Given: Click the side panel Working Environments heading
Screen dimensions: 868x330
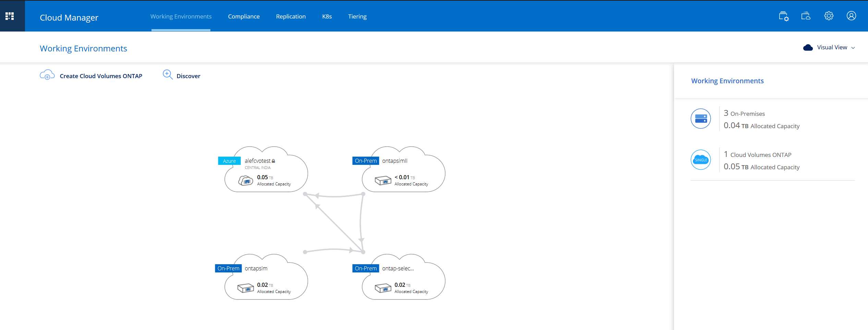Looking at the screenshot, I should (727, 81).
